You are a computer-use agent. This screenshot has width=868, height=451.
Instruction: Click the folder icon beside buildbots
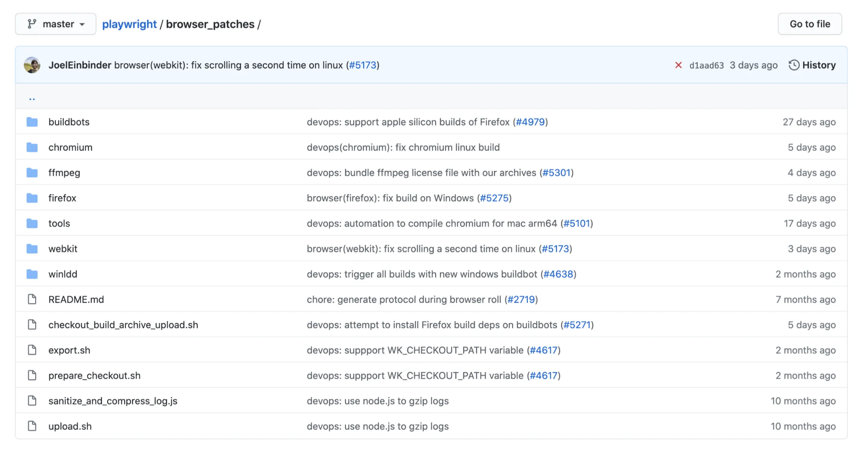(32, 122)
